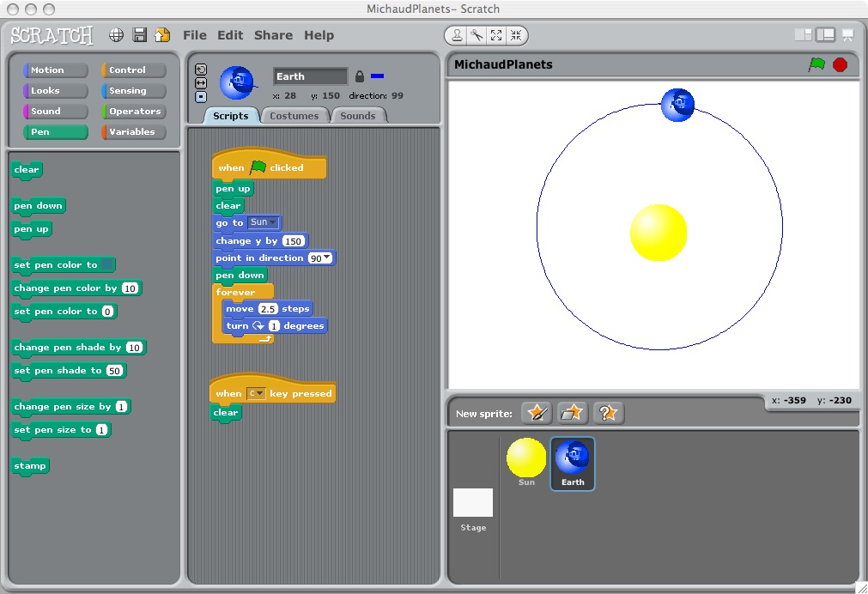The height and width of the screenshot is (594, 868).
Task: Select the Looks block category
Action: pos(55,91)
